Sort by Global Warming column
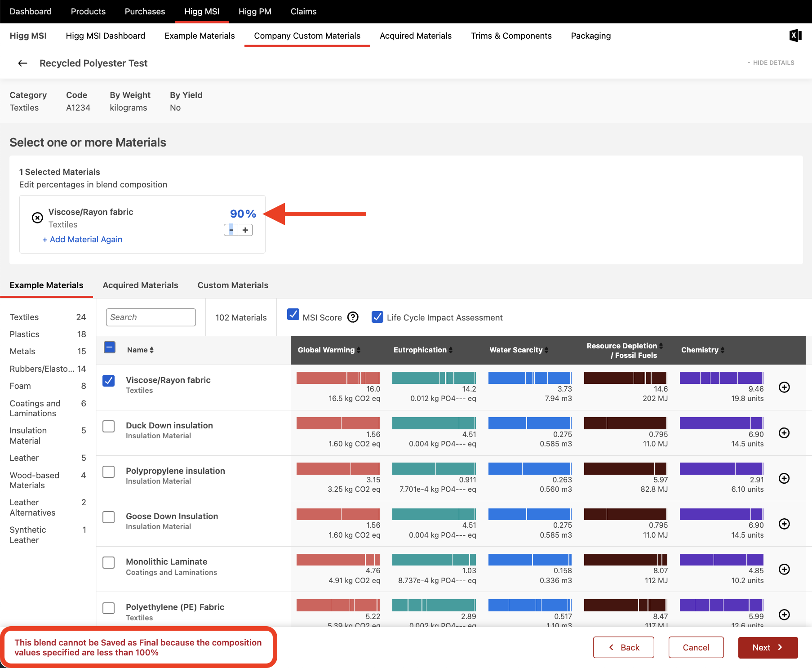Screen dimensions: 812x668 pyautogui.click(x=329, y=350)
